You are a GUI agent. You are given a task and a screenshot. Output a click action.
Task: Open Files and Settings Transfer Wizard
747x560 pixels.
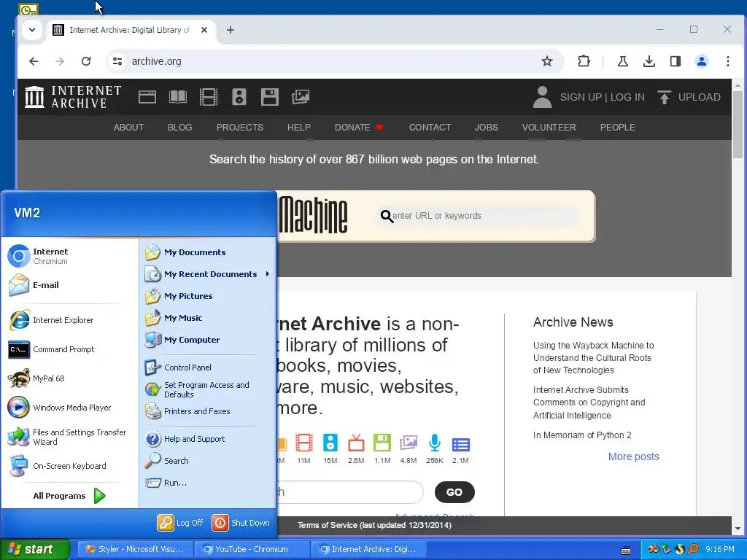69,437
